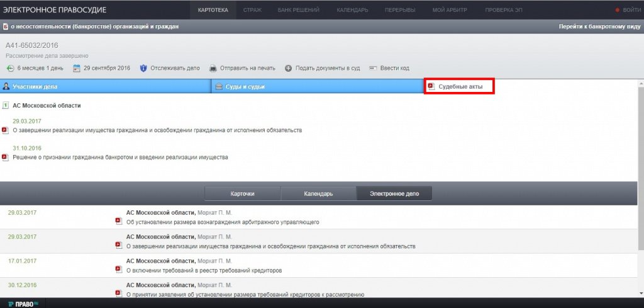The width and height of the screenshot is (644, 308).
Task: Click calendar icon next to 29 сентября 2016
Action: pyautogui.click(x=77, y=68)
